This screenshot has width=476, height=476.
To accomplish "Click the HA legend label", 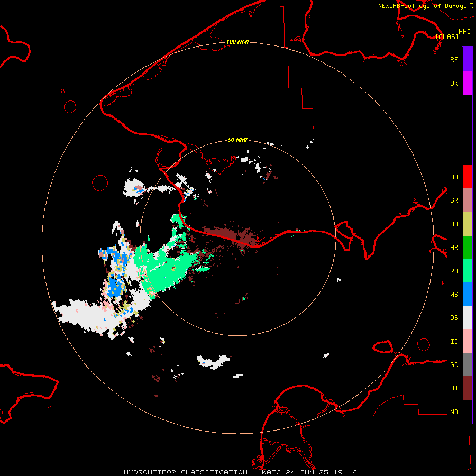I will point(454,177).
